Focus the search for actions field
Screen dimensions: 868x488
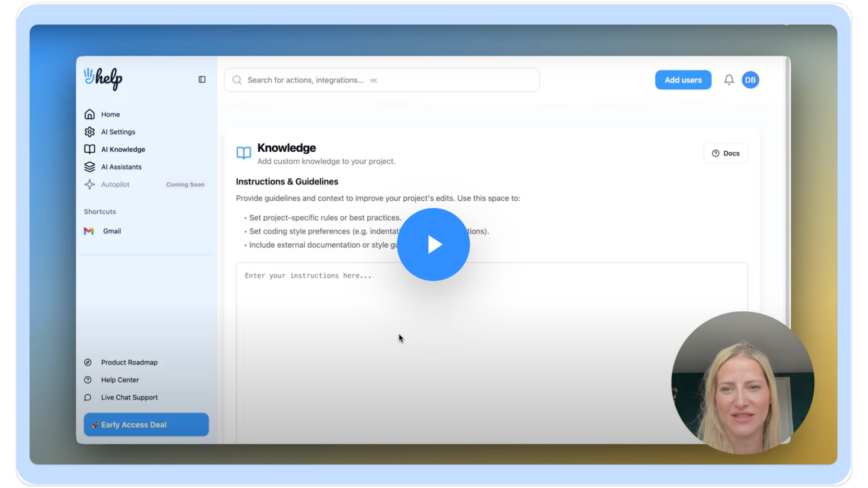tap(382, 80)
